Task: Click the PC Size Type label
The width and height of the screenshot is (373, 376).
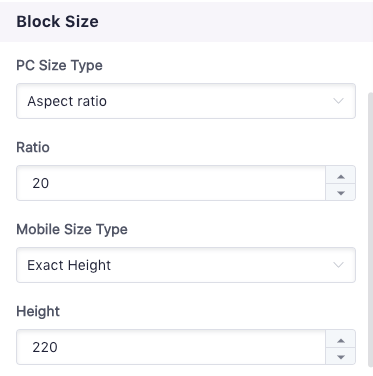Action: [59, 65]
